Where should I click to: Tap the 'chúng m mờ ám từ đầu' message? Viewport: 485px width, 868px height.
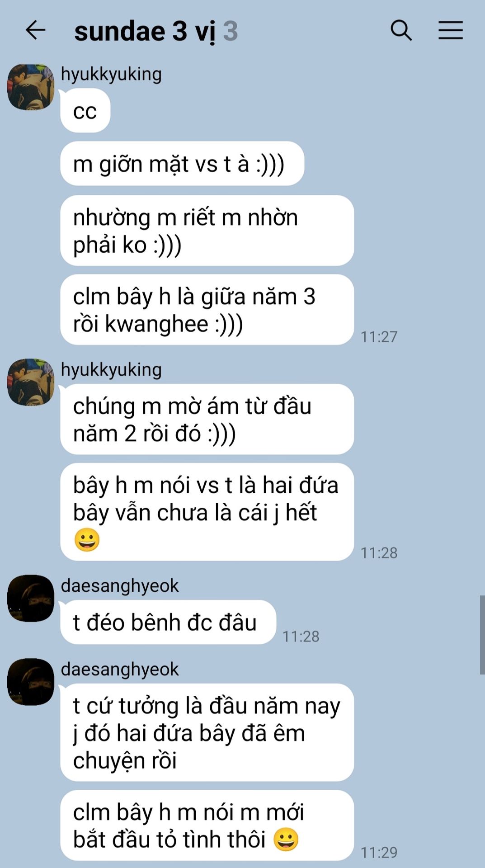[x=207, y=419]
